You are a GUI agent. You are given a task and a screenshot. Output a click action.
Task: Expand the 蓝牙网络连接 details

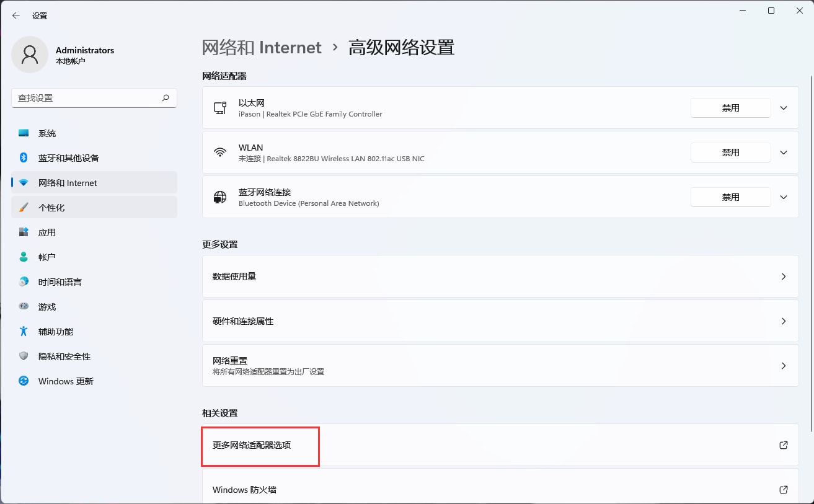[x=783, y=197]
